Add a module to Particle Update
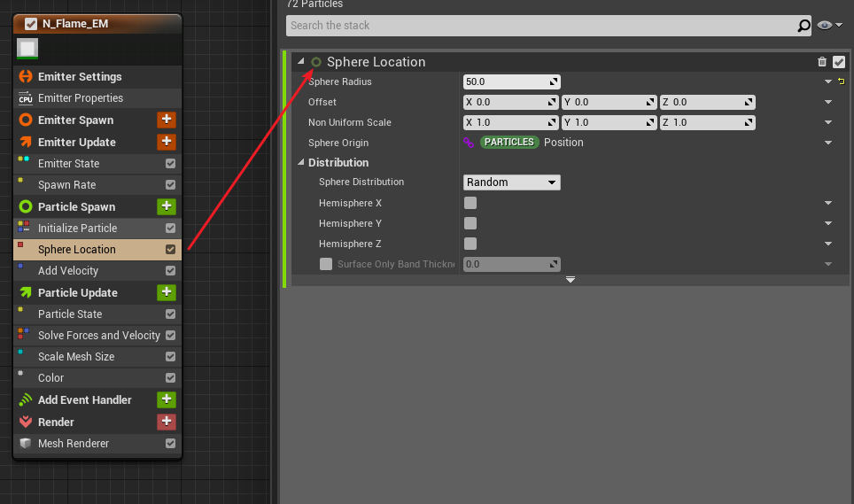The width and height of the screenshot is (854, 504). pos(167,292)
